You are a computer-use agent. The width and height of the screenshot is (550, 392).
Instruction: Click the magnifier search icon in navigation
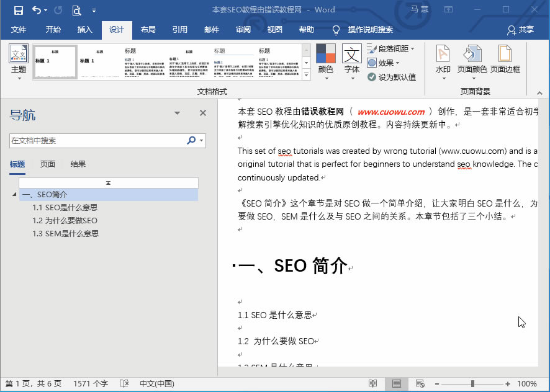(191, 140)
